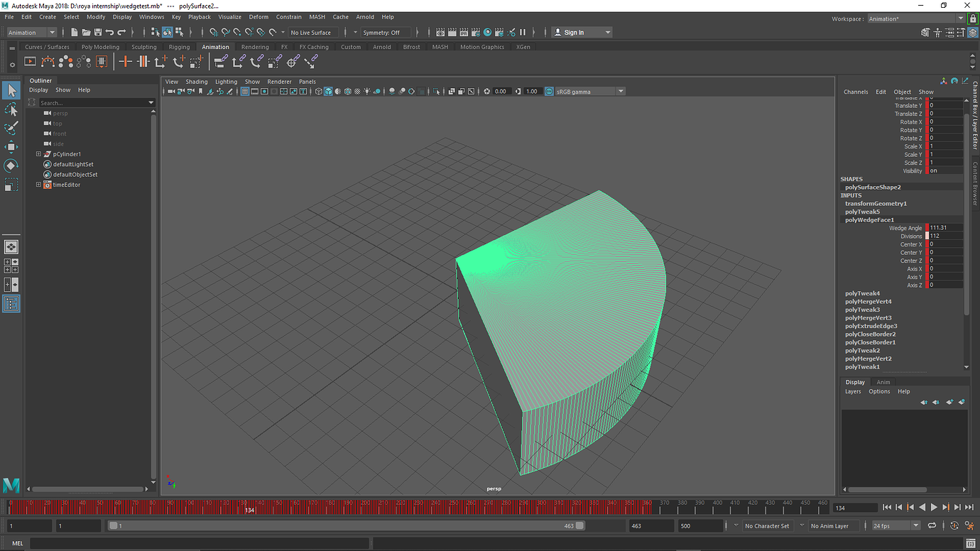Open the Deform menu
The width and height of the screenshot is (980, 551).
click(258, 17)
